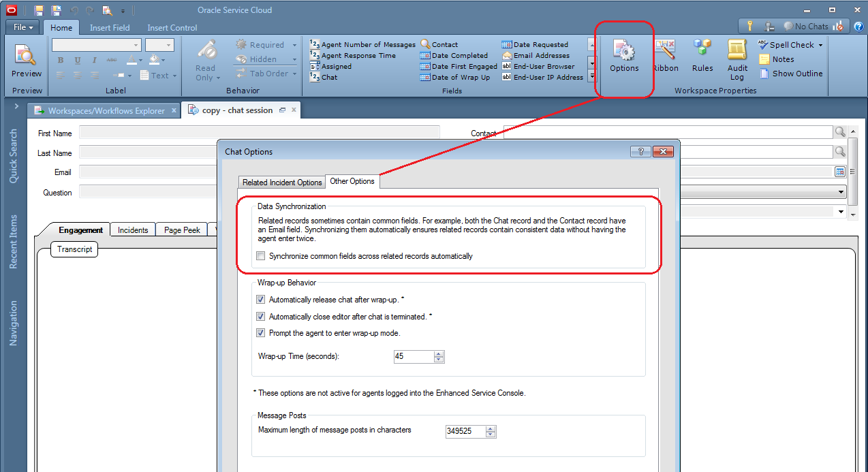Click the maximum message length input field

(x=465, y=431)
